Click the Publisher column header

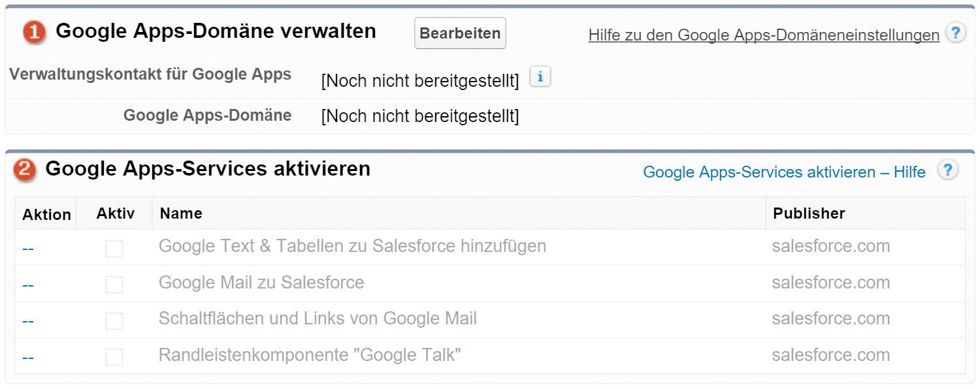click(809, 213)
